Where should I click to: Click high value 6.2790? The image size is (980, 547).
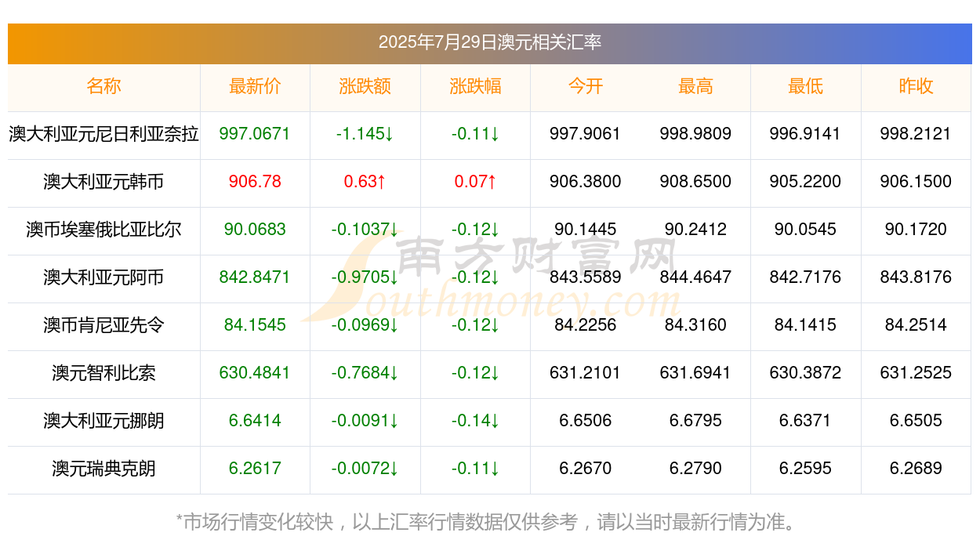pyautogui.click(x=695, y=469)
